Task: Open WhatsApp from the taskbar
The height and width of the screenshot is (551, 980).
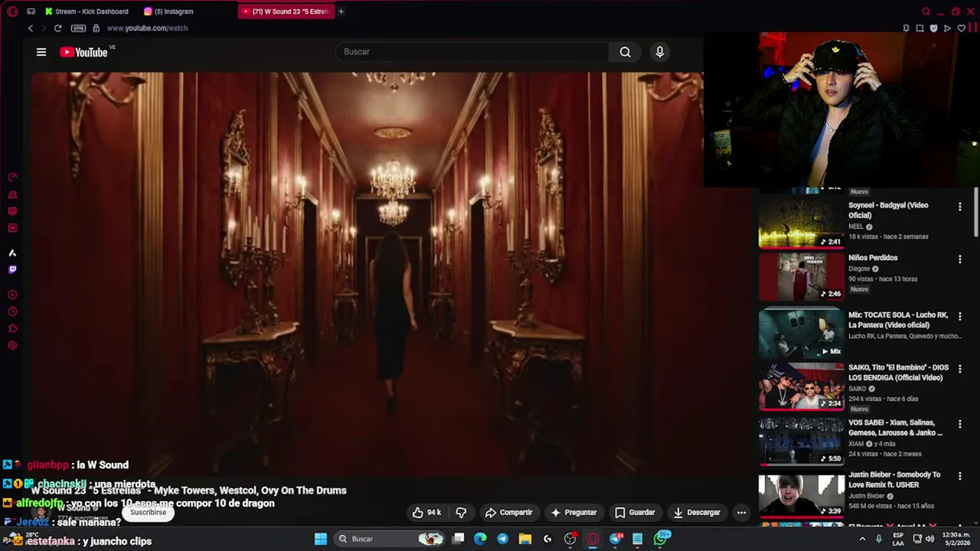Action: pyautogui.click(x=660, y=539)
